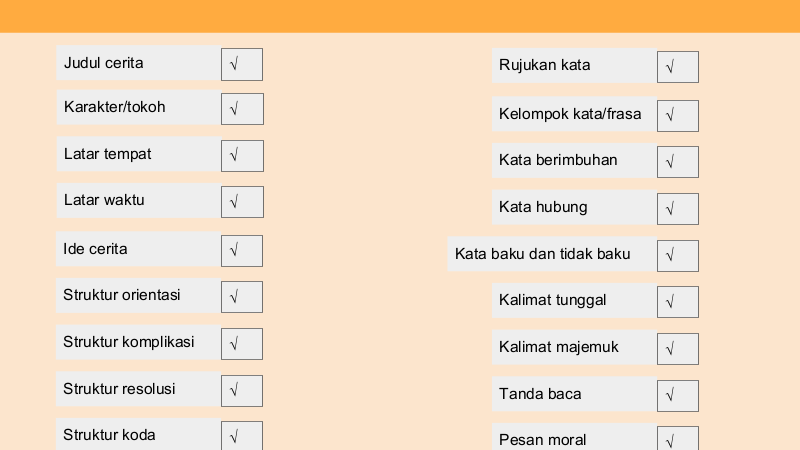Toggle the Kata baku dan tidak baku checkbox

678,256
